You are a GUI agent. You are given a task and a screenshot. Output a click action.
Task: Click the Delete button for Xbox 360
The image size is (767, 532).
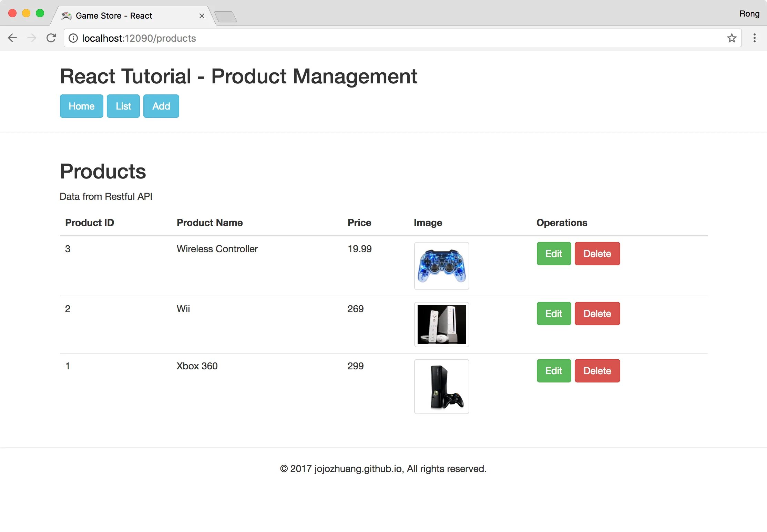597,371
